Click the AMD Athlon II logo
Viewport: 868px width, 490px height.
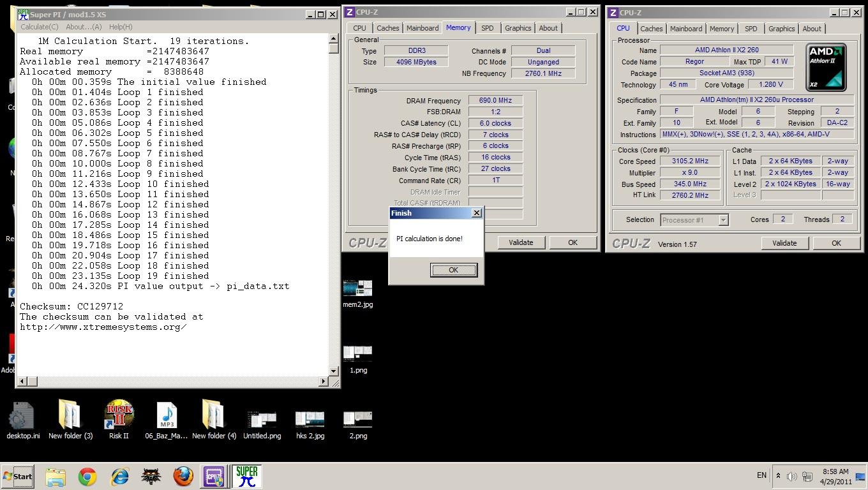pyautogui.click(x=826, y=67)
